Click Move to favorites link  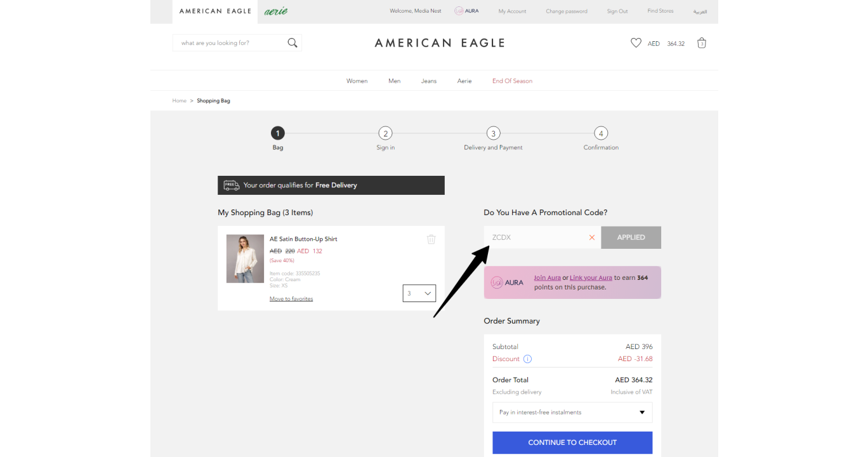pos(291,299)
